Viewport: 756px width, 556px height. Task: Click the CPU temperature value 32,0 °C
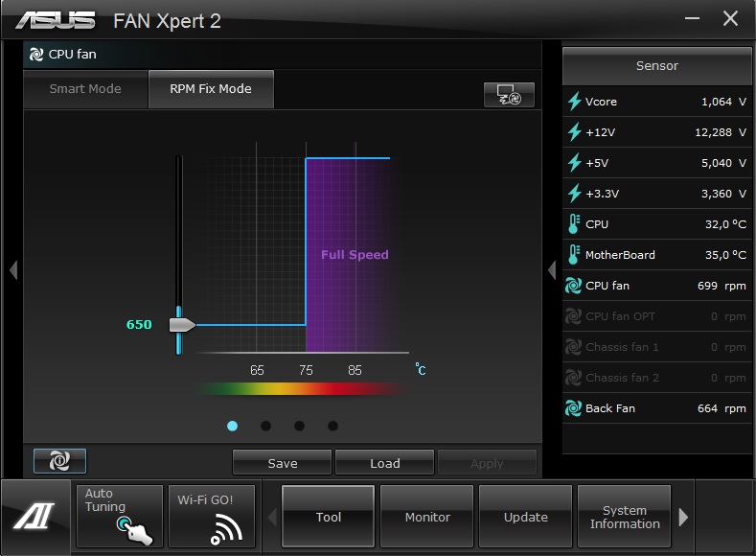point(725,224)
